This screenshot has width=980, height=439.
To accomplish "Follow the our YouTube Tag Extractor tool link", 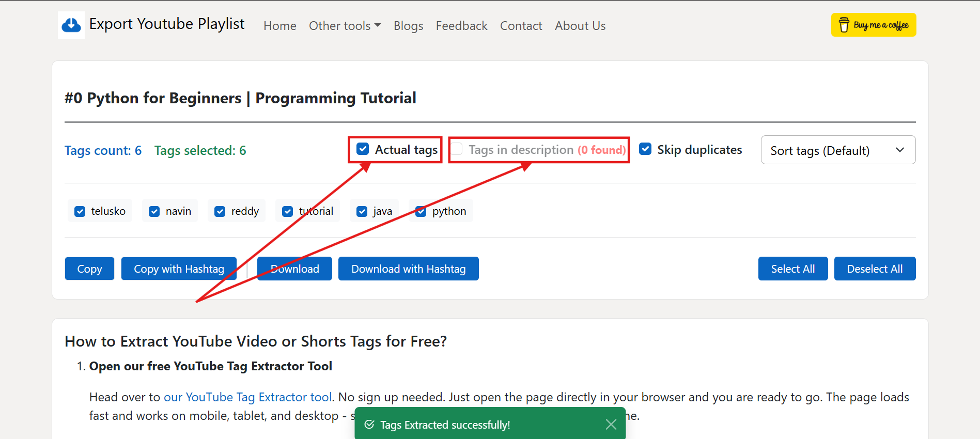I will click(x=247, y=397).
